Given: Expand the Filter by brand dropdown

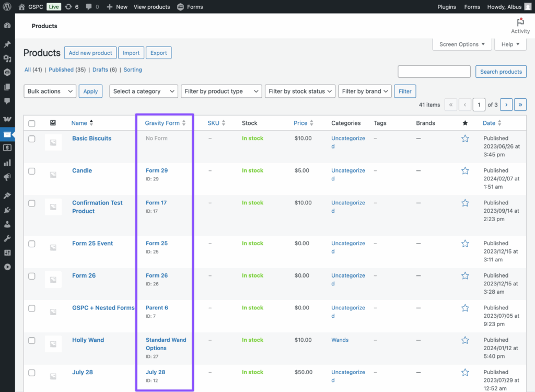Looking at the screenshot, I should [x=365, y=91].
